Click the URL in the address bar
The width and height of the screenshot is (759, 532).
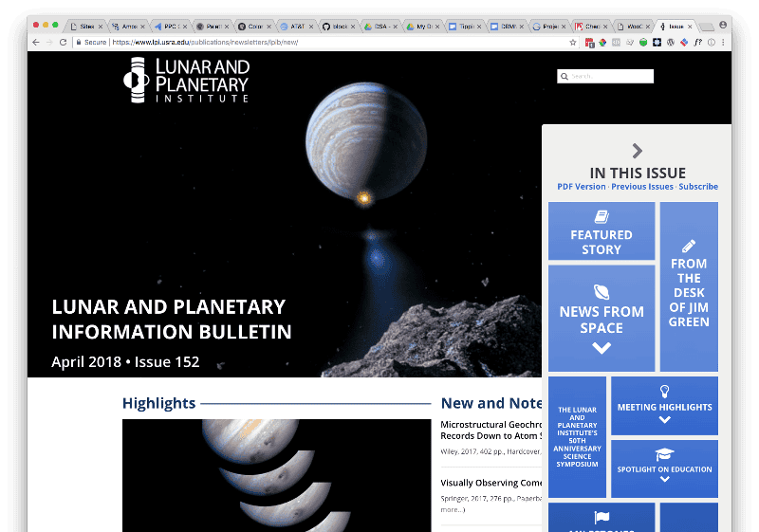(x=205, y=42)
